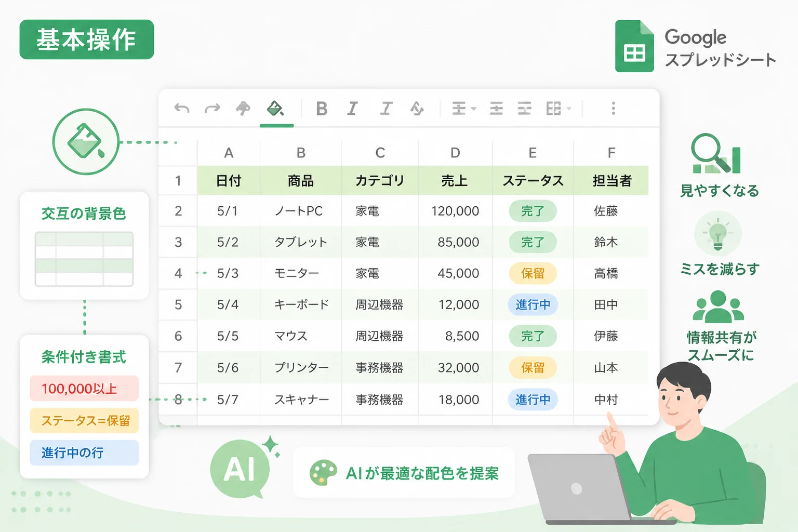Screen dimensions: 798x532
Task: Click the 進行中 status badge in the キーボード row
Action: (533, 304)
